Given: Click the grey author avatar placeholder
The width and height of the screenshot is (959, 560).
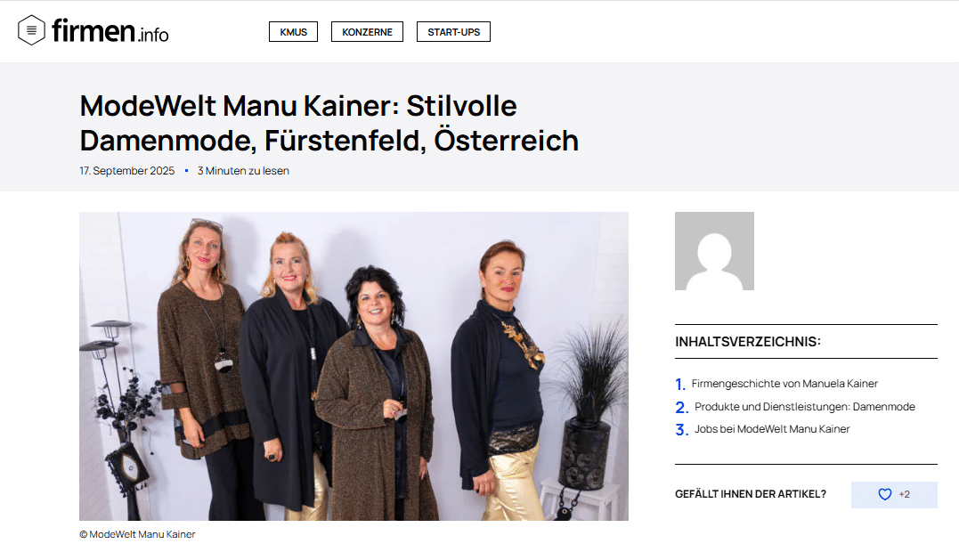Looking at the screenshot, I should [714, 251].
